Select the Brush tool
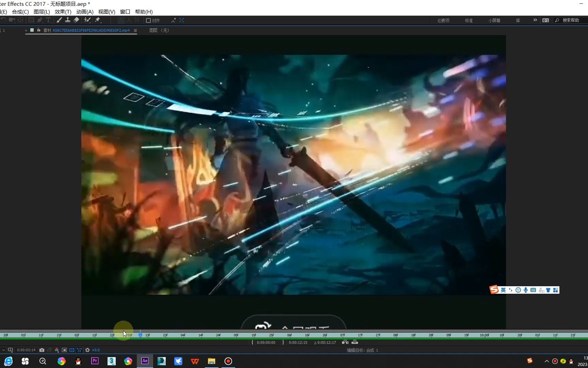The width and height of the screenshot is (588, 368). tap(59, 20)
